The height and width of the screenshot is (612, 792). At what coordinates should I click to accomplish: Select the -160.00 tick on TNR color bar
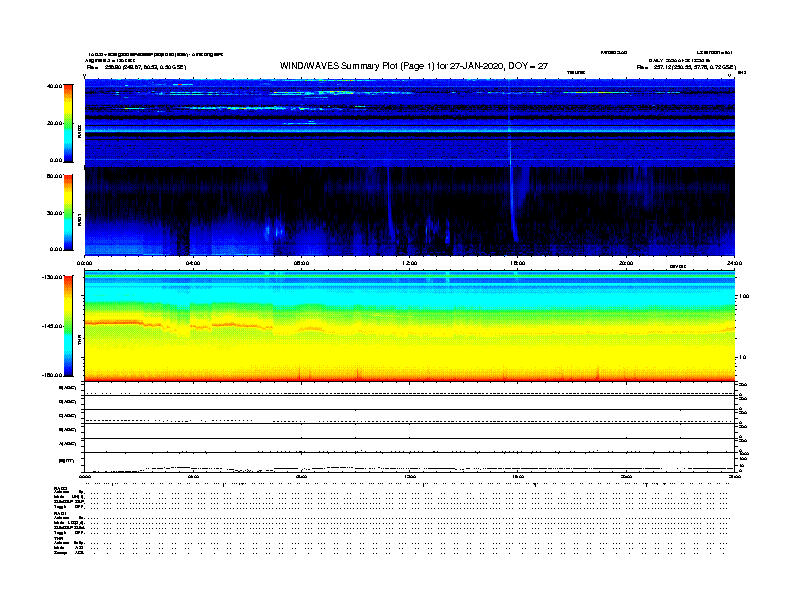[52, 375]
